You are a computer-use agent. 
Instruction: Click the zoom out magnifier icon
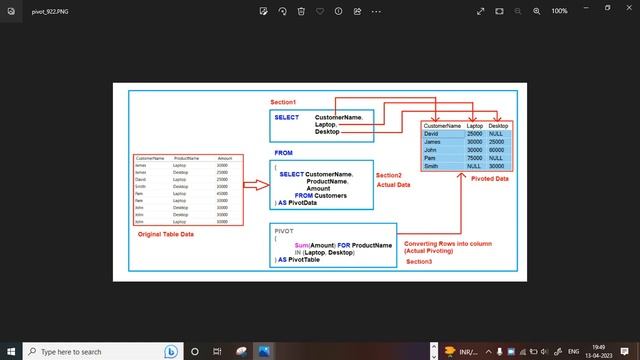(518, 11)
